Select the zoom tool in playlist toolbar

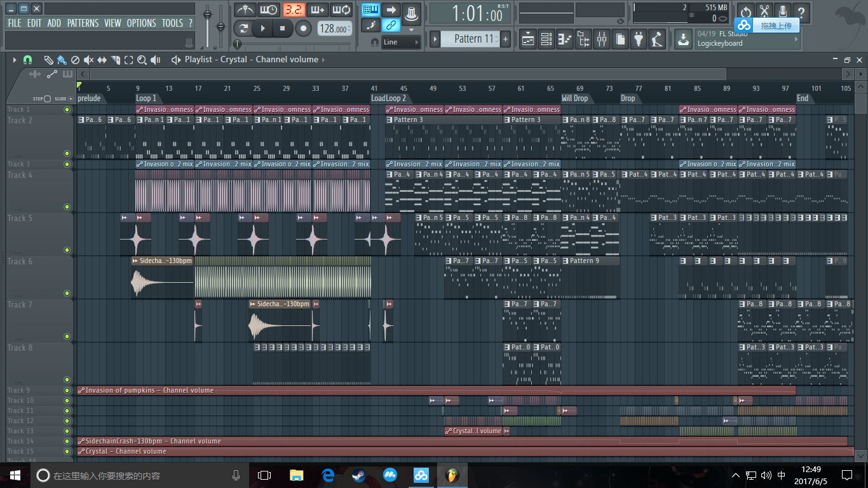[x=142, y=60]
